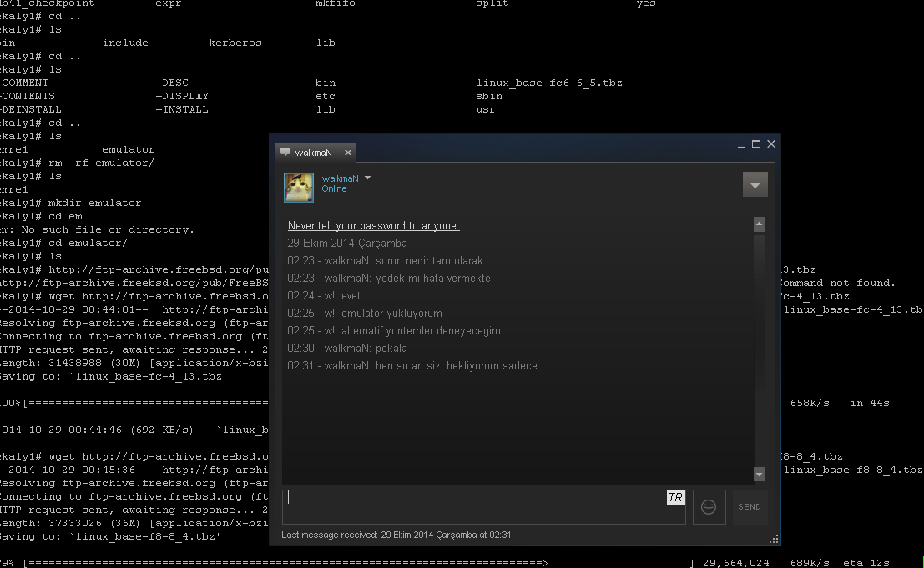Click the TR language indicator in input box
Screen dimensions: 924x568
pos(676,497)
